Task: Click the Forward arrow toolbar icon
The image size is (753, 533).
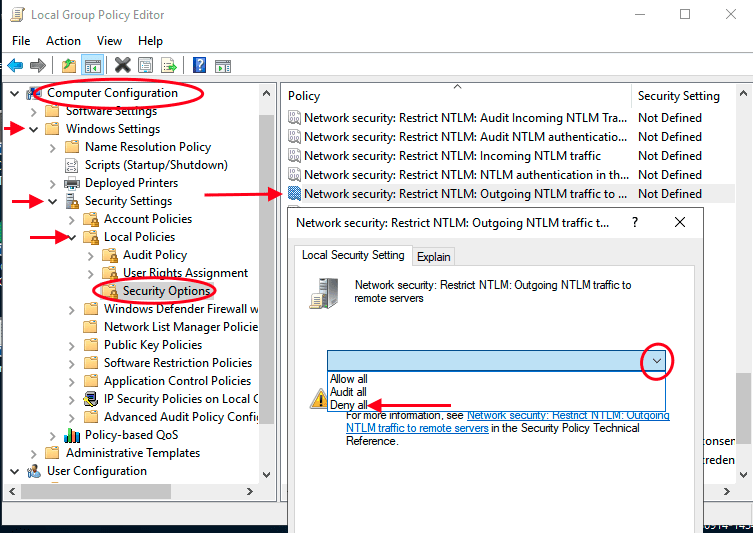Action: coord(38,66)
